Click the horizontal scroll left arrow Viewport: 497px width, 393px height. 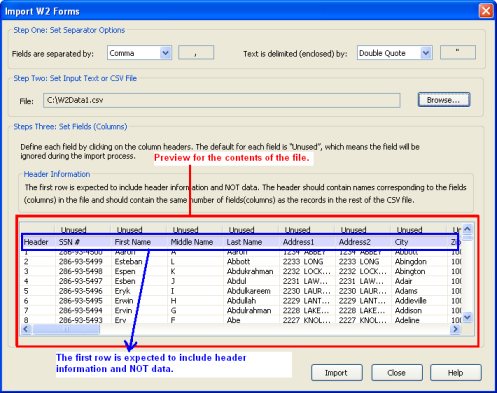coord(26,329)
